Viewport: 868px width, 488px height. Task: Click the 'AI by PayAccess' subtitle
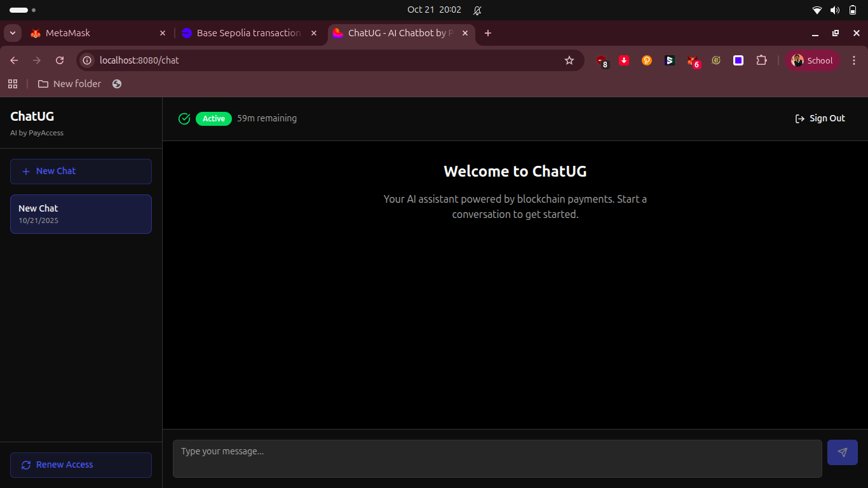click(37, 133)
